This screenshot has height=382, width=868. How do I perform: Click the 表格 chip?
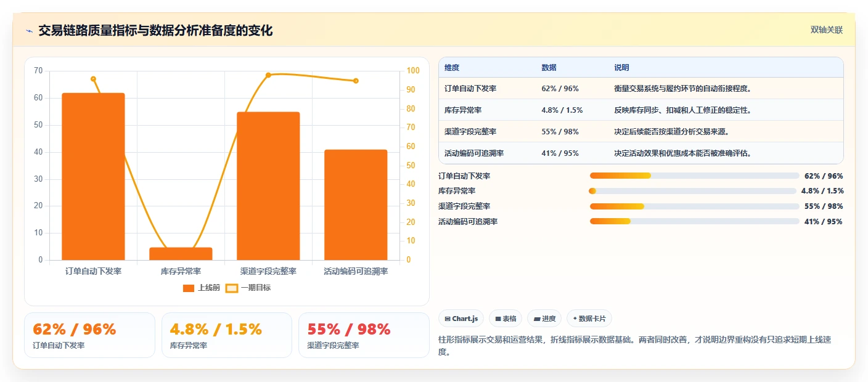(x=505, y=319)
